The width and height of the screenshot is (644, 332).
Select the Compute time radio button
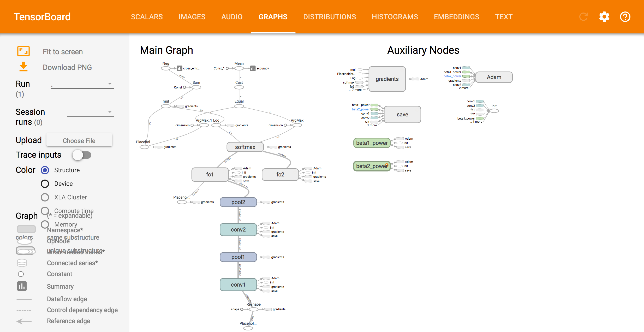pyautogui.click(x=45, y=211)
